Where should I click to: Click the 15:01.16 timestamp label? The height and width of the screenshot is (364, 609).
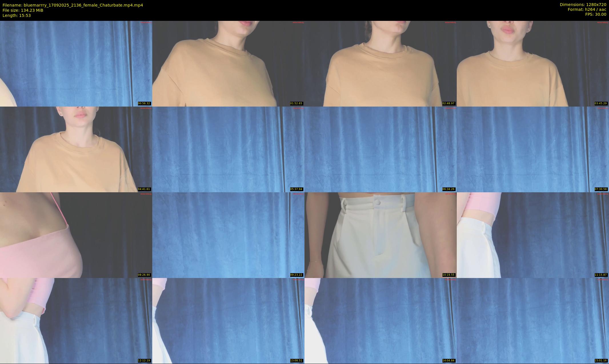click(x=601, y=361)
